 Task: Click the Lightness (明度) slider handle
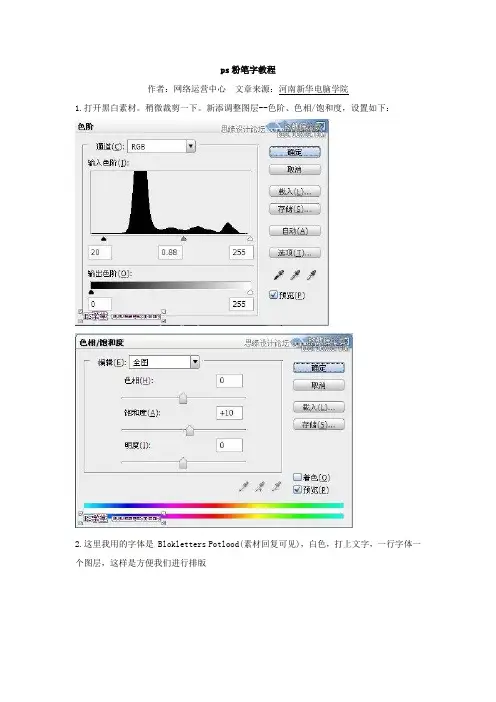(183, 463)
